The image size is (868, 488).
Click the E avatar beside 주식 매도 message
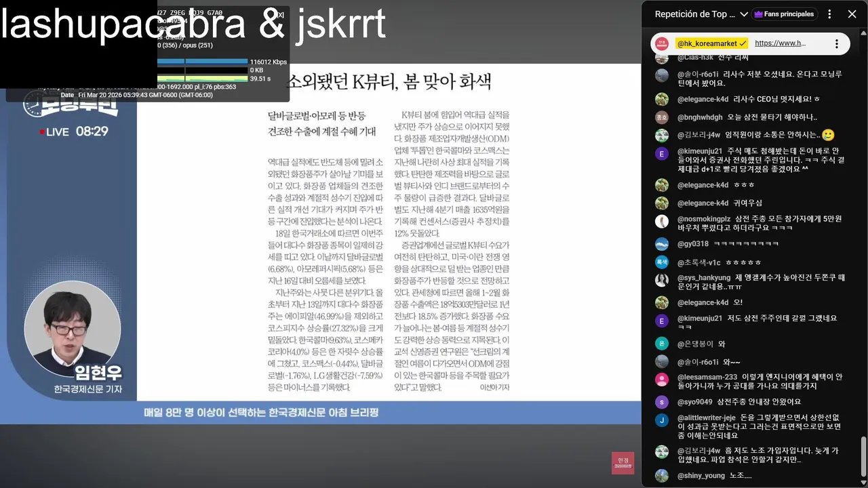point(662,154)
